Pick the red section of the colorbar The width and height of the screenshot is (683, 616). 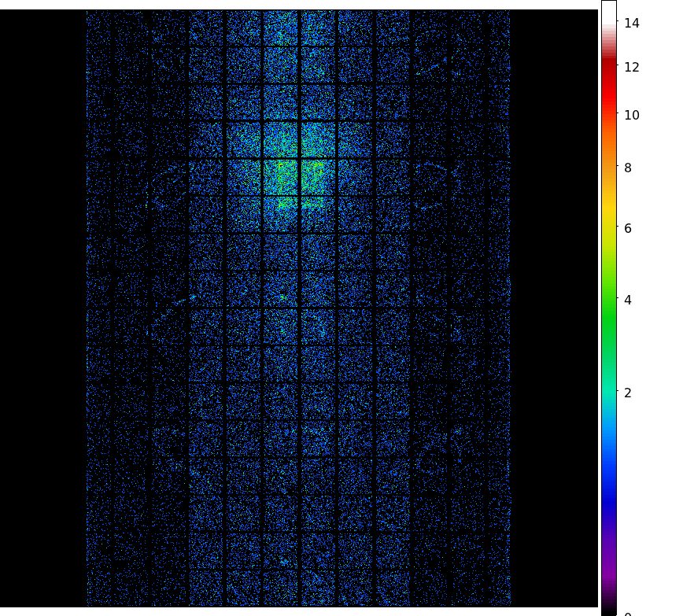(608, 87)
